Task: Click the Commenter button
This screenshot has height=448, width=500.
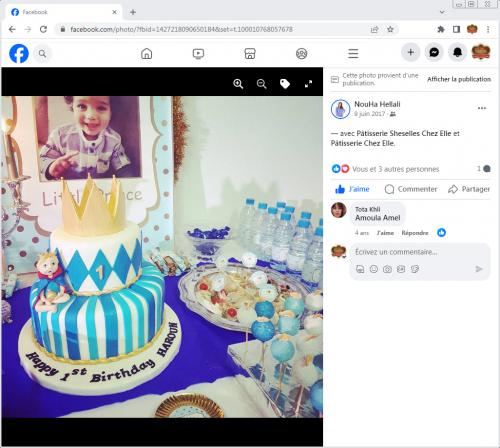Action: pyautogui.click(x=411, y=189)
